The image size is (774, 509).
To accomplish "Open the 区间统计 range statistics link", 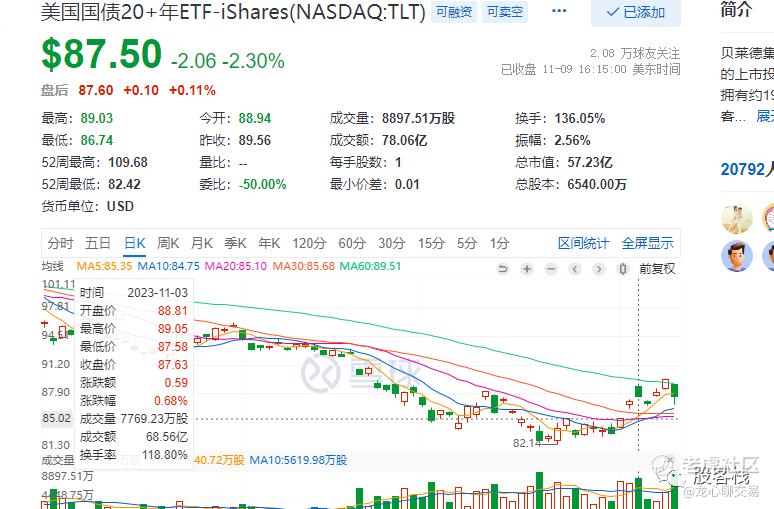I will [x=583, y=243].
